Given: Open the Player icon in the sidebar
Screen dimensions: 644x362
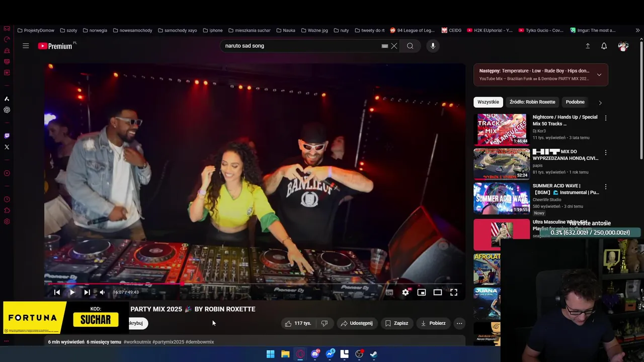Looking at the screenshot, I should (7, 173).
